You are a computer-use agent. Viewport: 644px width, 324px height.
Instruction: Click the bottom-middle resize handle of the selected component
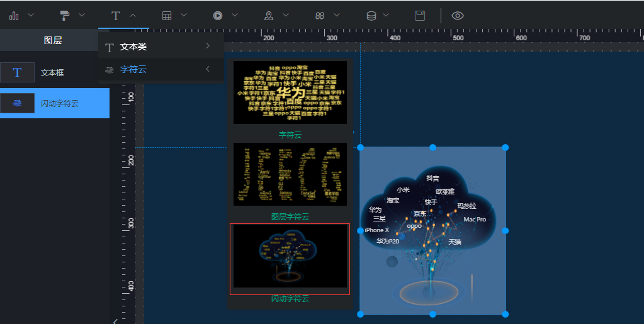point(432,314)
